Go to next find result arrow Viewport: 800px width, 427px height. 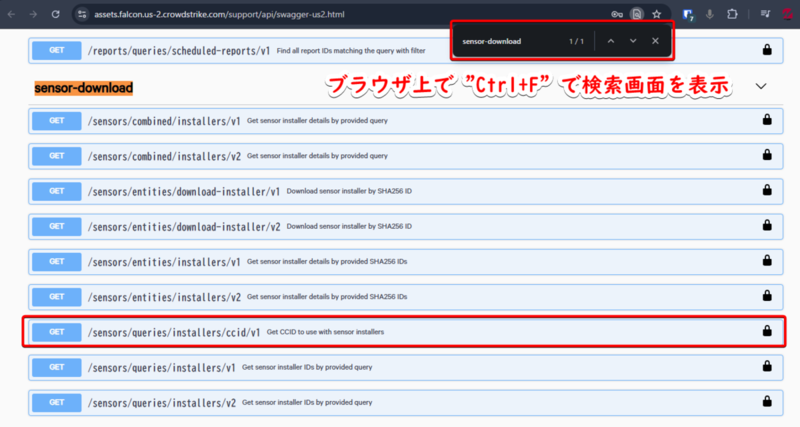point(633,41)
